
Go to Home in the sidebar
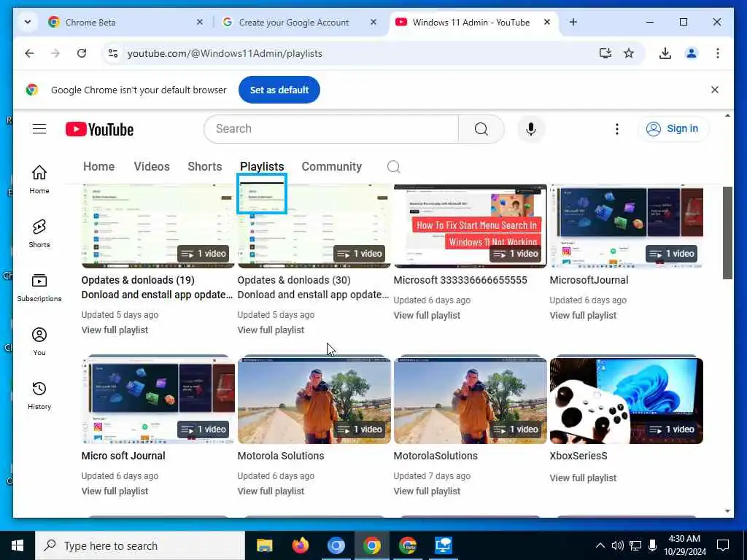click(x=39, y=179)
